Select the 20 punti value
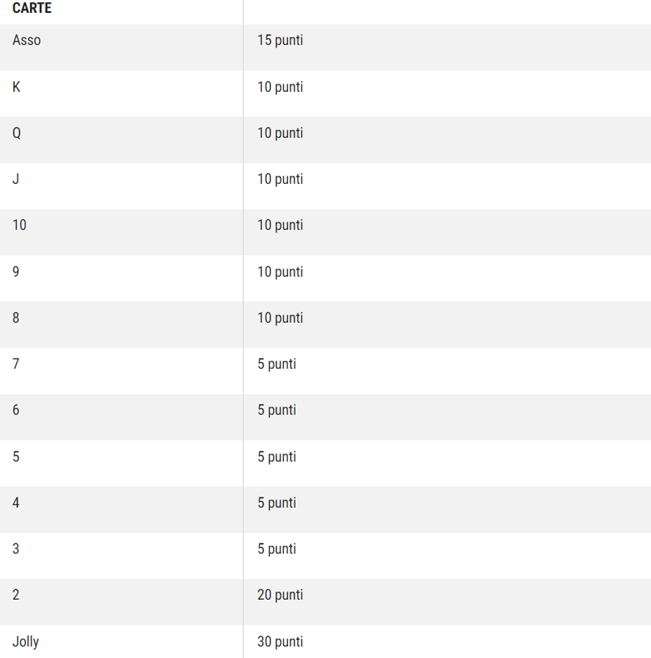The width and height of the screenshot is (651, 658). [x=280, y=595]
